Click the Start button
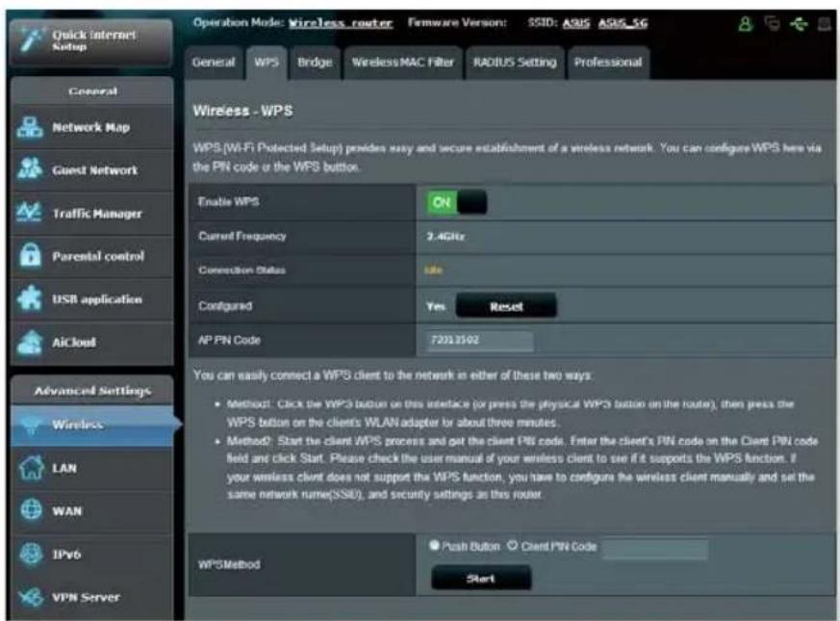This screenshot has height=621, width=840. coord(481,579)
